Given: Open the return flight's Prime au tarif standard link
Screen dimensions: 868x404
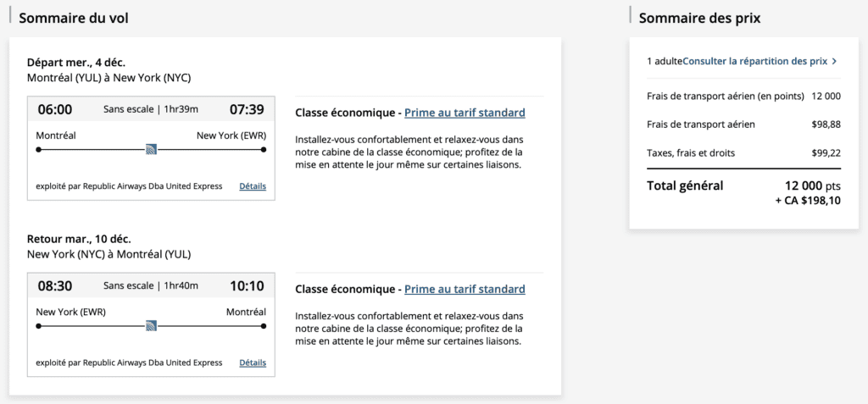Looking at the screenshot, I should [x=465, y=289].
